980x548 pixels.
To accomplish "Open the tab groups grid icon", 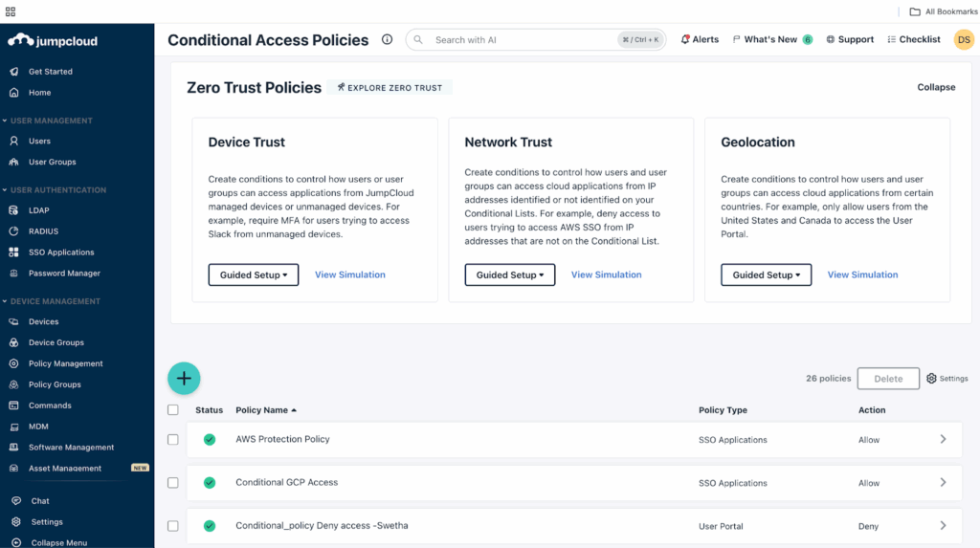I will coord(11,11).
